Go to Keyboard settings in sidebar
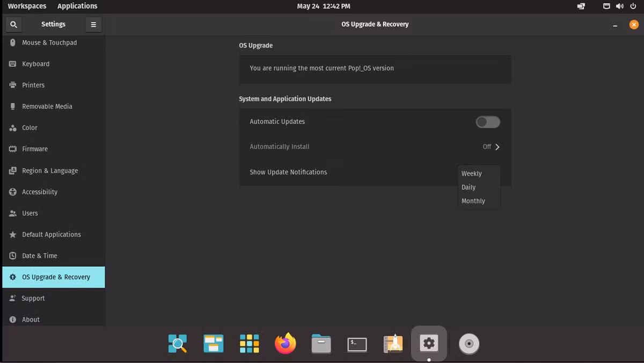 click(35, 64)
